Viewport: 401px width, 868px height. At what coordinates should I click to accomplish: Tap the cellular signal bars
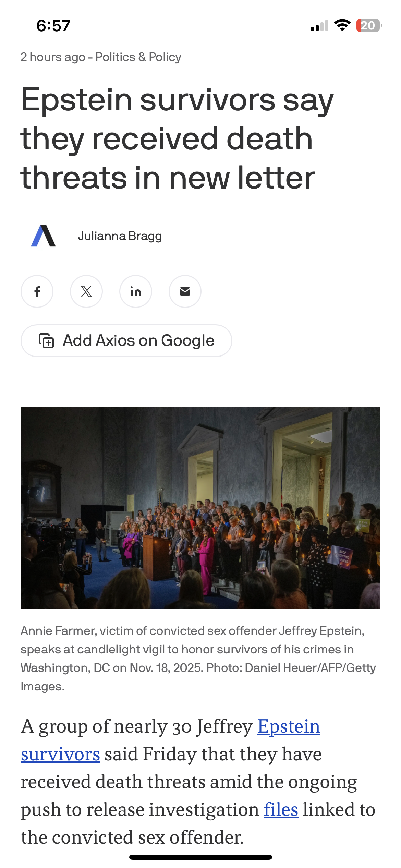click(x=319, y=26)
